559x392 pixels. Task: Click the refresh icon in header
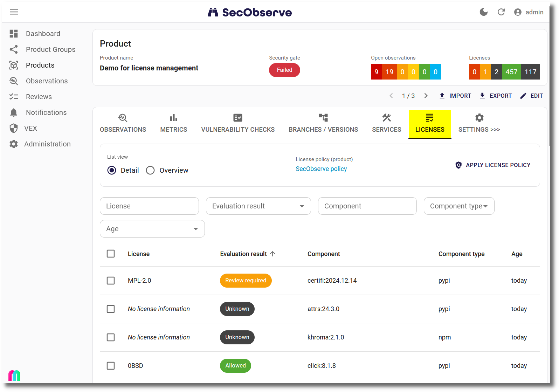coord(501,12)
